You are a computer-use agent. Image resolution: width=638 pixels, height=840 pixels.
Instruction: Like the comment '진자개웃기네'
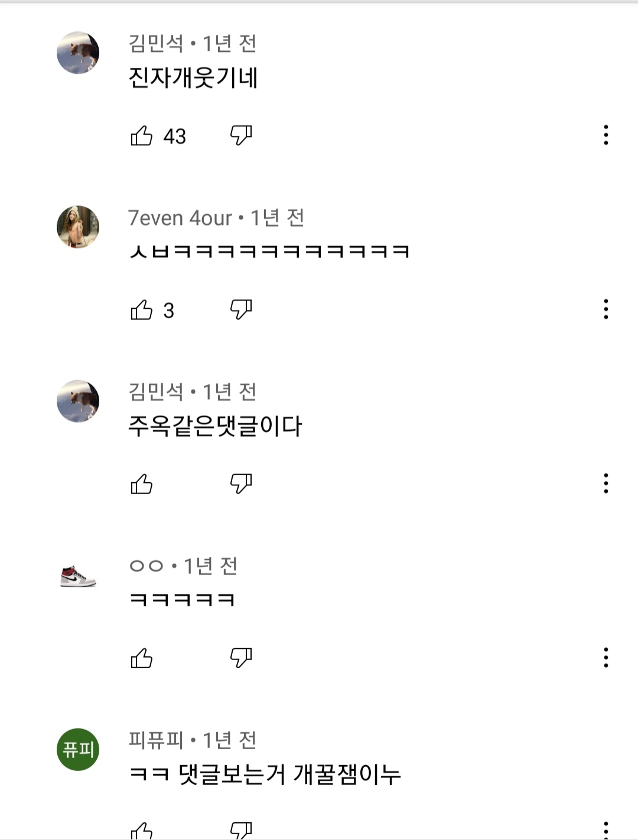click(x=142, y=136)
